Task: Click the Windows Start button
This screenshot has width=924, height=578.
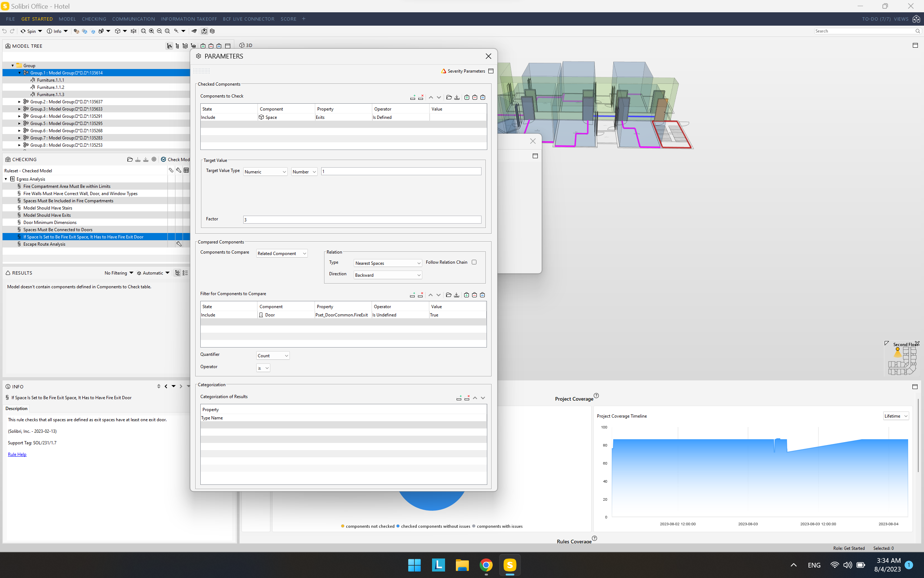Action: [414, 565]
